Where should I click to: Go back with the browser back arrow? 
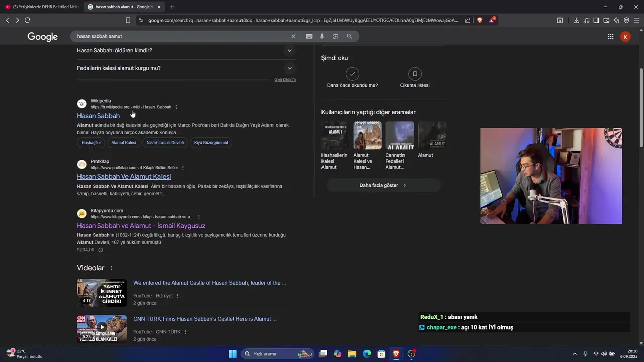click(x=7, y=20)
